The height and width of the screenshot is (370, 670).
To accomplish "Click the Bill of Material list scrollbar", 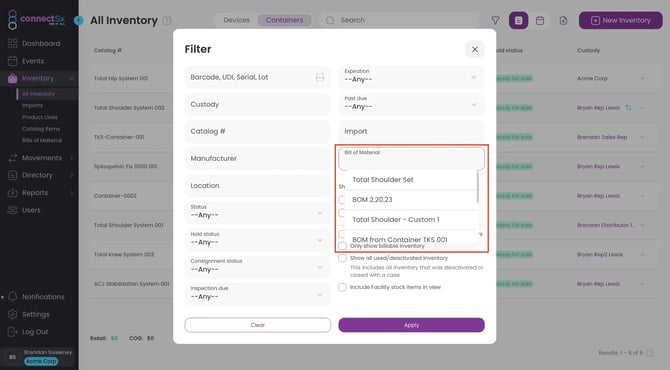I will click(x=477, y=188).
